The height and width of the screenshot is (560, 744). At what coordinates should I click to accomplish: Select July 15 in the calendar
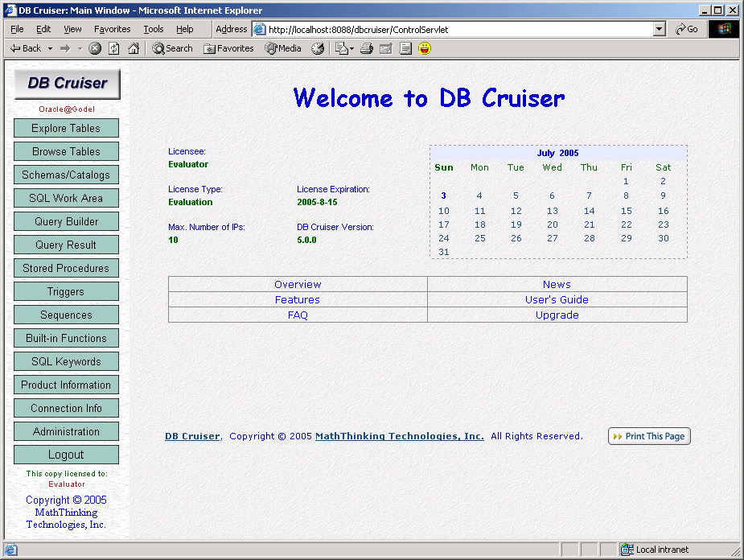[x=626, y=211]
